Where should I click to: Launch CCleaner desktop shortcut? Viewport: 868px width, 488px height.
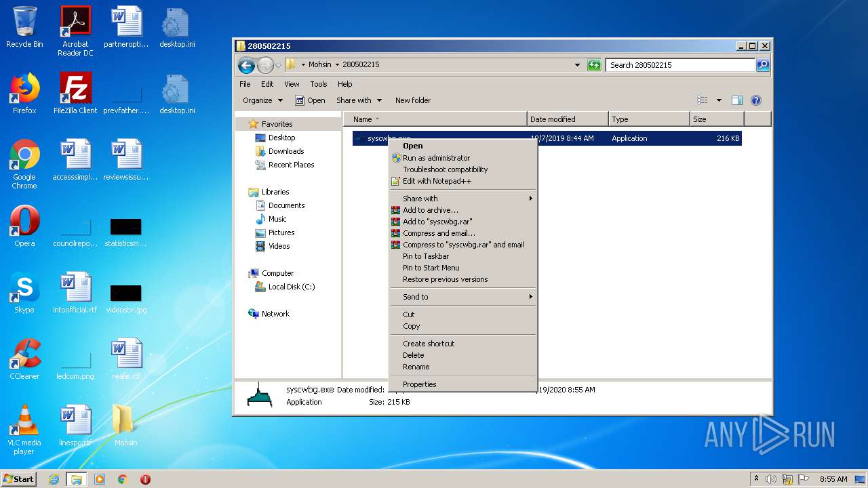tap(24, 359)
